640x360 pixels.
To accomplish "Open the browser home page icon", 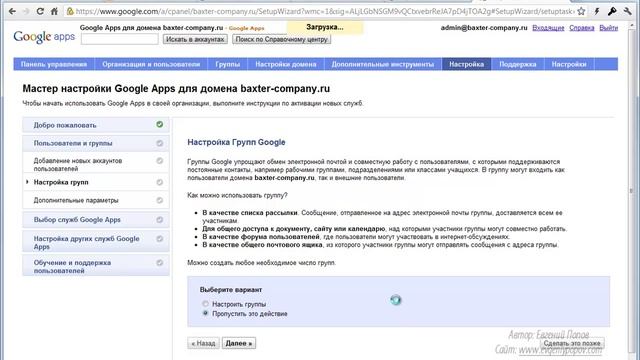I will (54, 11).
